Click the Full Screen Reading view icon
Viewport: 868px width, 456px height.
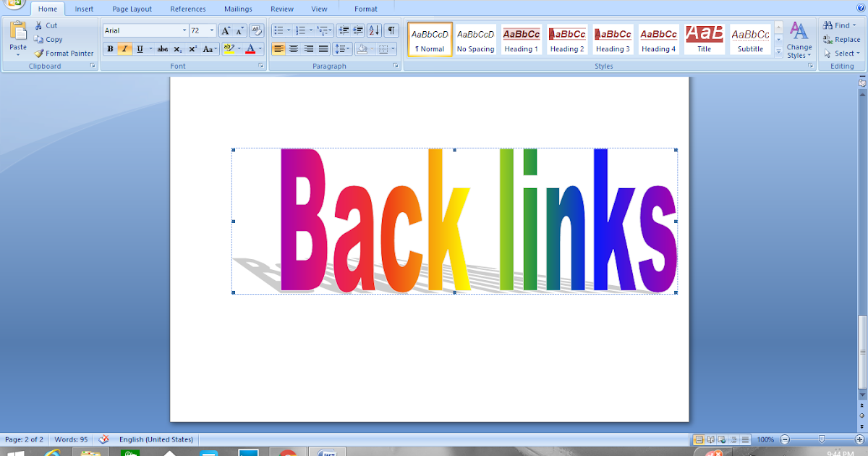pos(710,439)
